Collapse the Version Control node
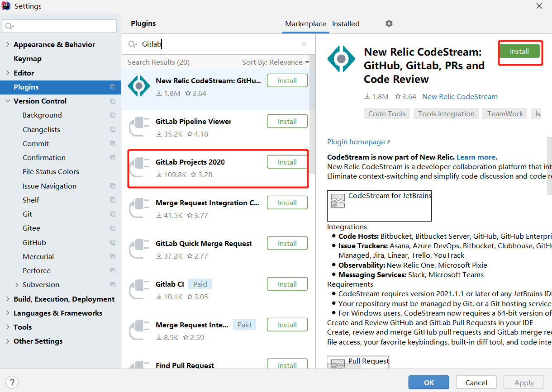 click(7, 101)
